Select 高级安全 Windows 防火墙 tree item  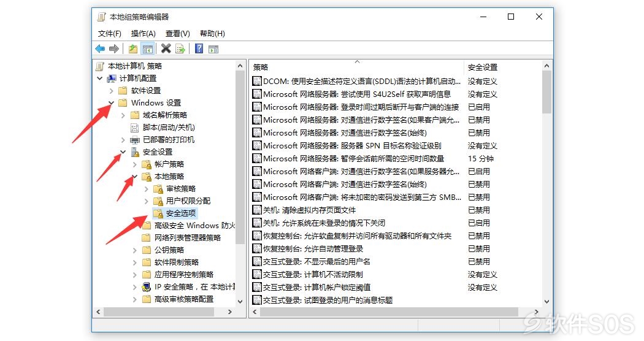(194, 226)
